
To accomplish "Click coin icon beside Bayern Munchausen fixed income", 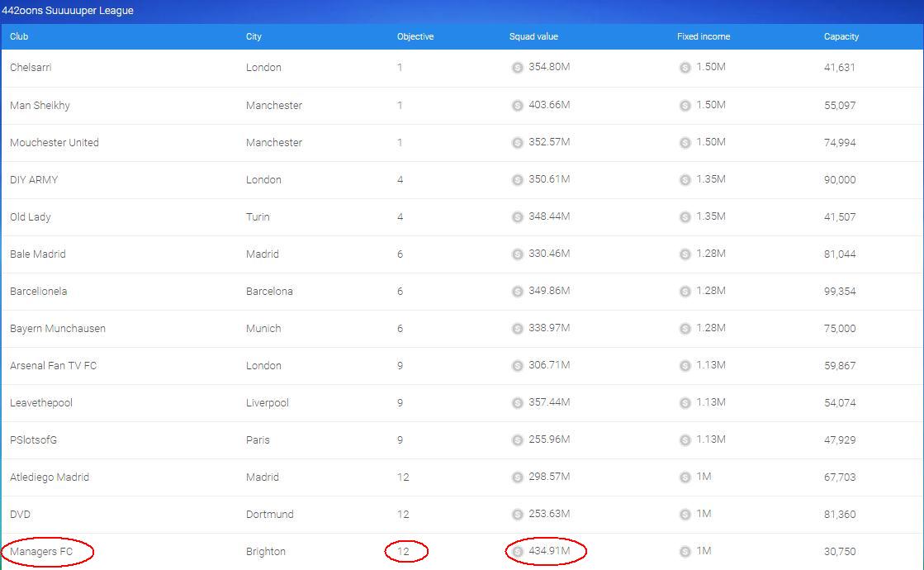I will [685, 328].
